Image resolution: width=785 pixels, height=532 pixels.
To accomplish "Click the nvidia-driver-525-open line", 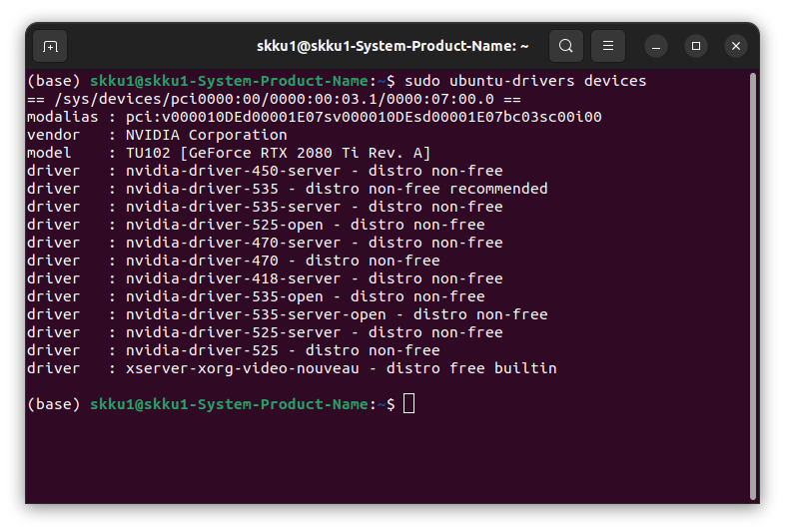I will point(256,225).
